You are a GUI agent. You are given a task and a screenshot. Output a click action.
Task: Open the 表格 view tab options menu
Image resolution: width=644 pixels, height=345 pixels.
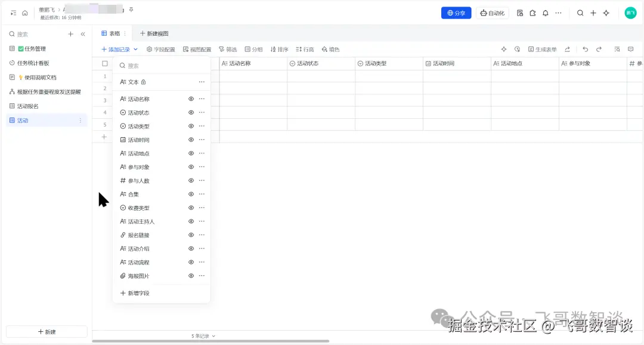[125, 33]
